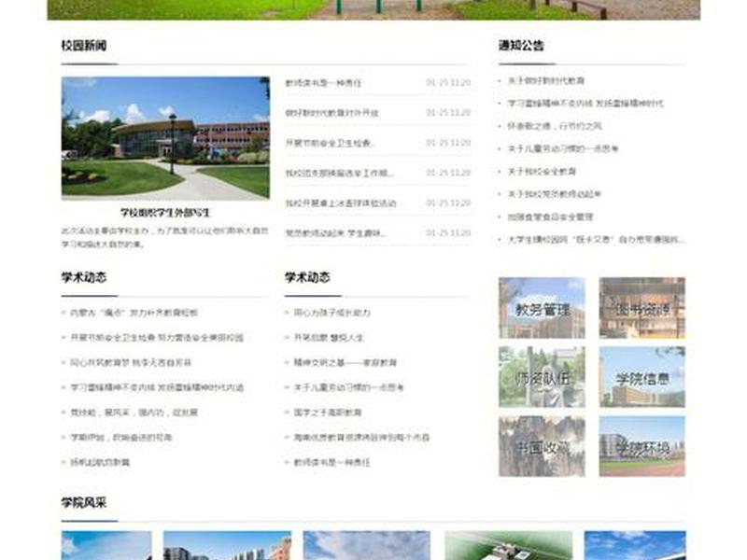Viewport: 747px width, 560px height.
Task: Click the aerial campus model image in 学院风采
Action: coord(508,546)
